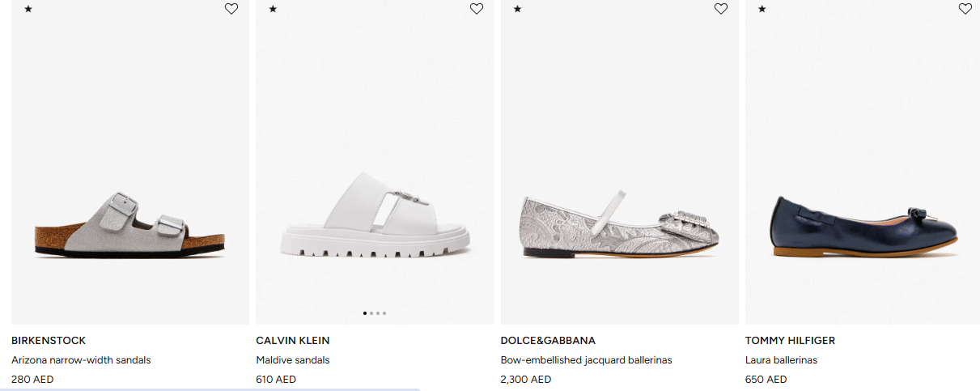The image size is (980, 391).
Task: Open Calvin Klein white sandal image
Action: (375, 219)
